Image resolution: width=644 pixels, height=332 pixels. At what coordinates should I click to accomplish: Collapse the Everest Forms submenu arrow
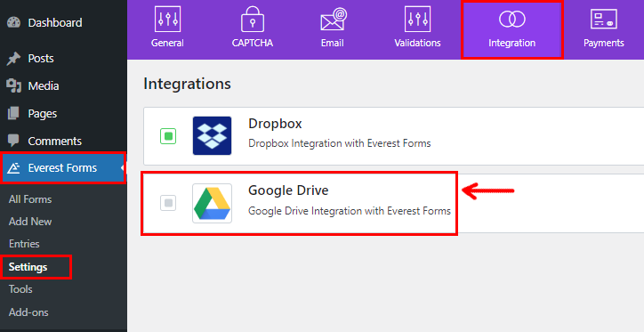coord(123,167)
